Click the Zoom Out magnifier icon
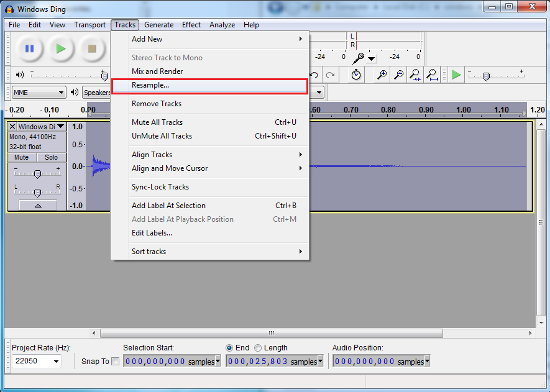550x392 pixels. point(399,75)
